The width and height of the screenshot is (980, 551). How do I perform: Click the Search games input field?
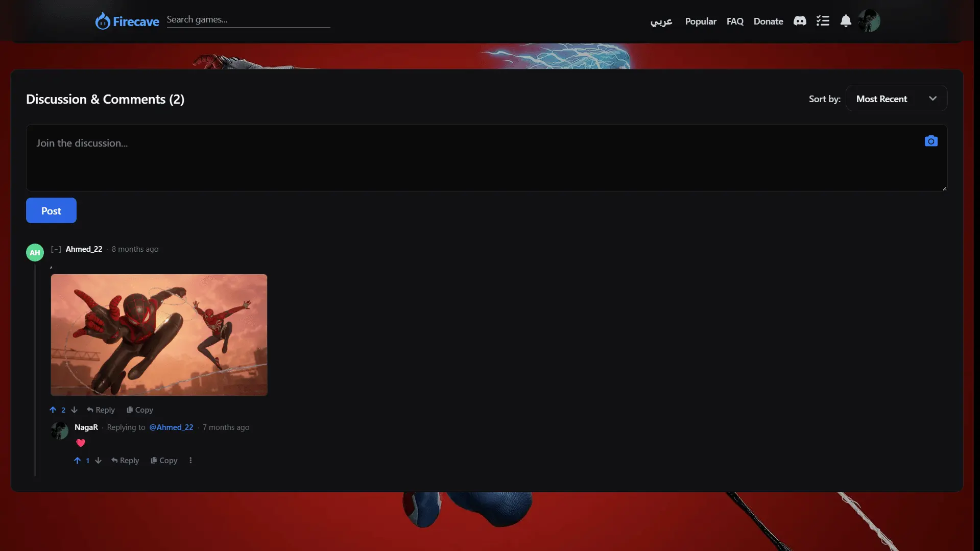(248, 19)
